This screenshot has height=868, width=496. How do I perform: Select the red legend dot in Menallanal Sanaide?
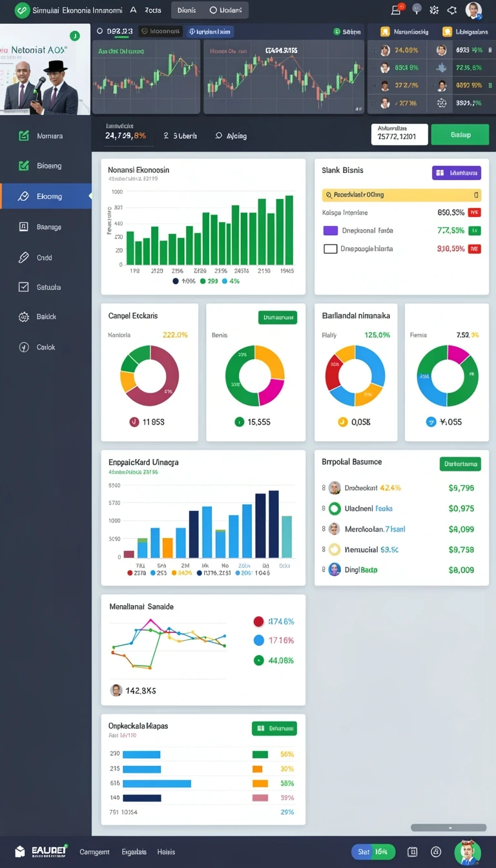tap(258, 621)
